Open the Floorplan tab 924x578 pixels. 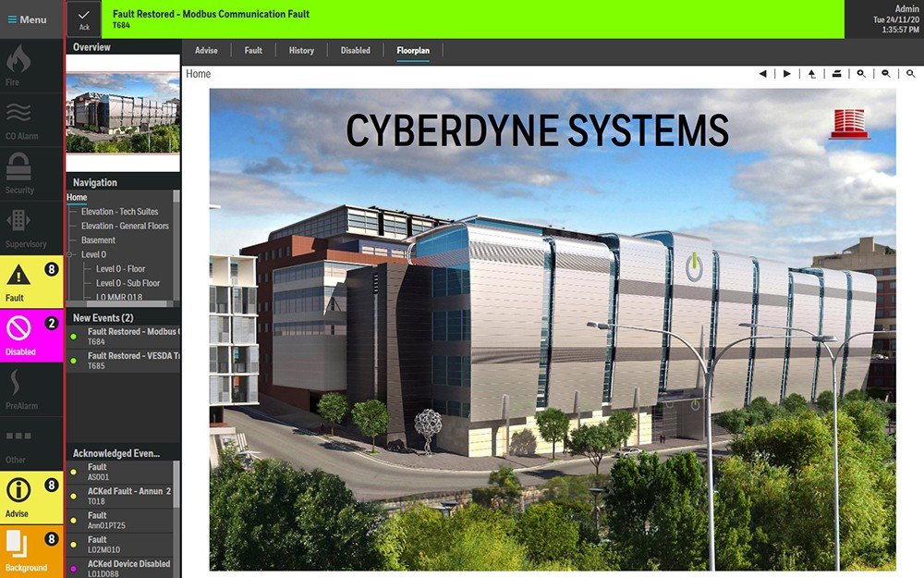pyautogui.click(x=413, y=50)
